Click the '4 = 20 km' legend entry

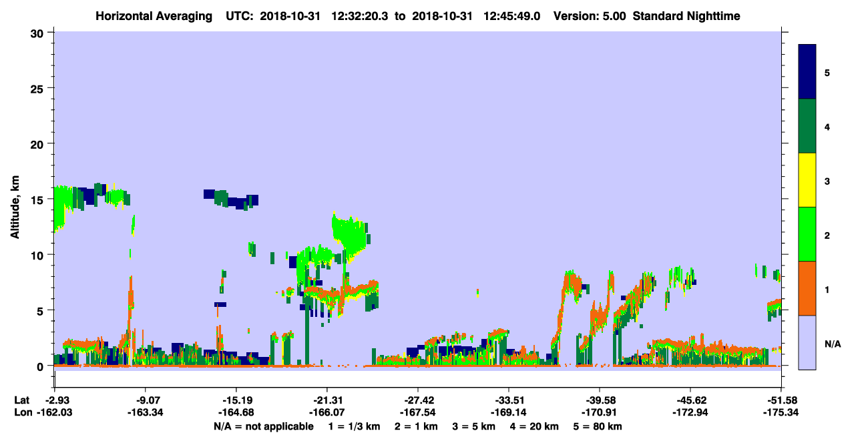[x=534, y=426]
